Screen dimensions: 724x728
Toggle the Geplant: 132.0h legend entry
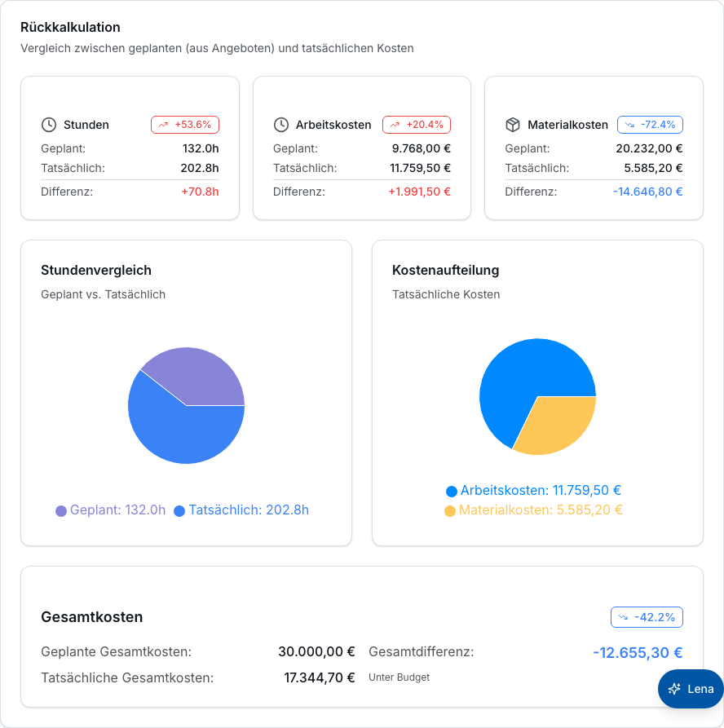point(111,510)
